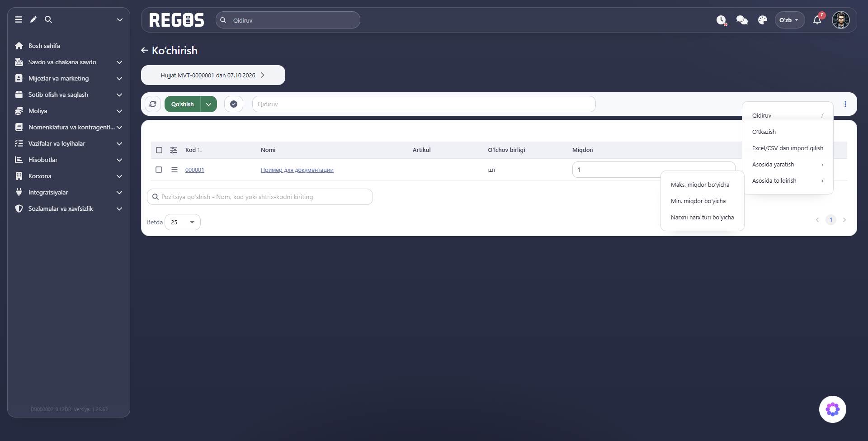This screenshot has height=441, width=868.
Task: Open the chat messages icon
Action: click(742, 20)
